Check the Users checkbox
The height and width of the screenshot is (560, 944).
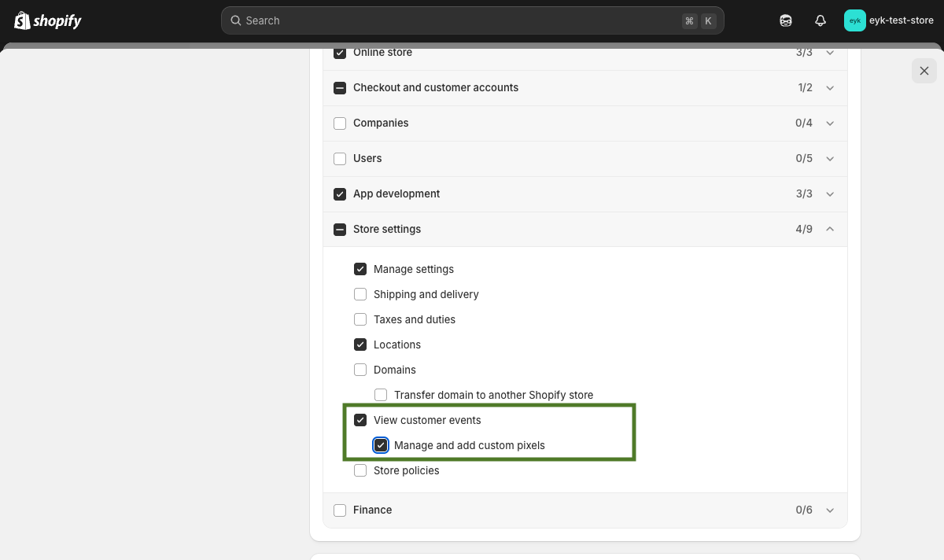coord(340,159)
